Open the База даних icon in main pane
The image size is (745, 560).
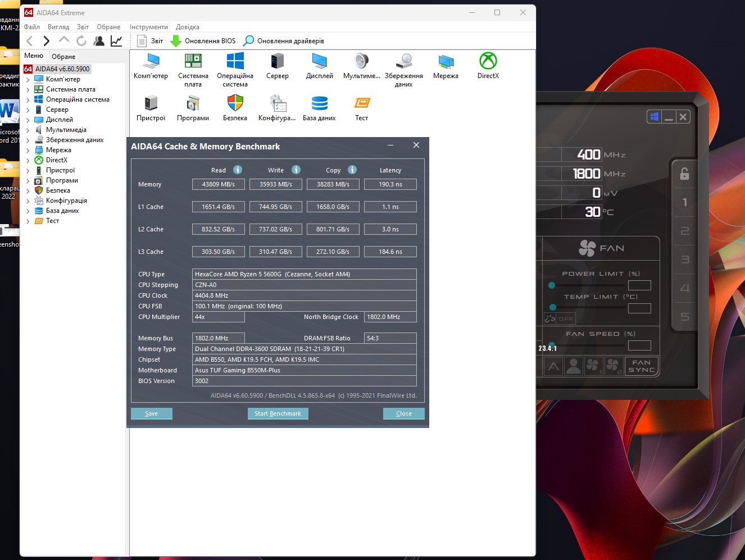(x=319, y=103)
